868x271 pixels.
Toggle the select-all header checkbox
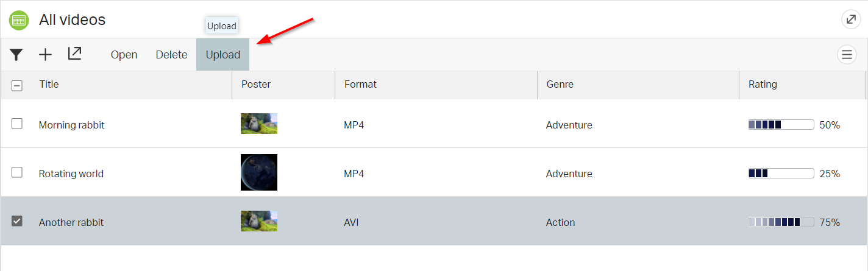(x=17, y=85)
